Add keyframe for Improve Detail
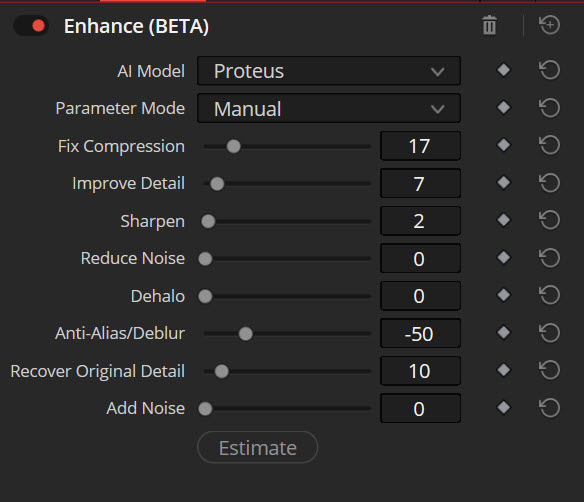This screenshot has width=584, height=502. [x=504, y=182]
